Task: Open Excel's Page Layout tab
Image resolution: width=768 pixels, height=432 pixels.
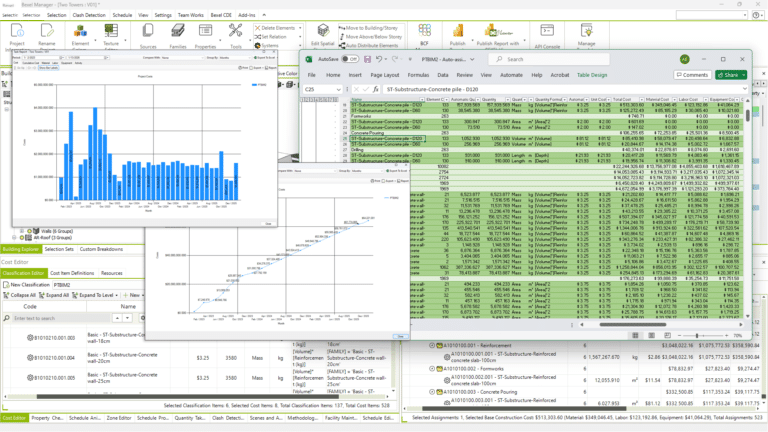Action: (x=384, y=75)
